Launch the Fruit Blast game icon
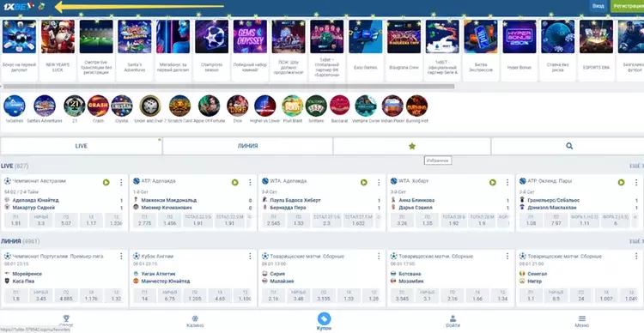This screenshot has height=333, width=644. tap(293, 106)
